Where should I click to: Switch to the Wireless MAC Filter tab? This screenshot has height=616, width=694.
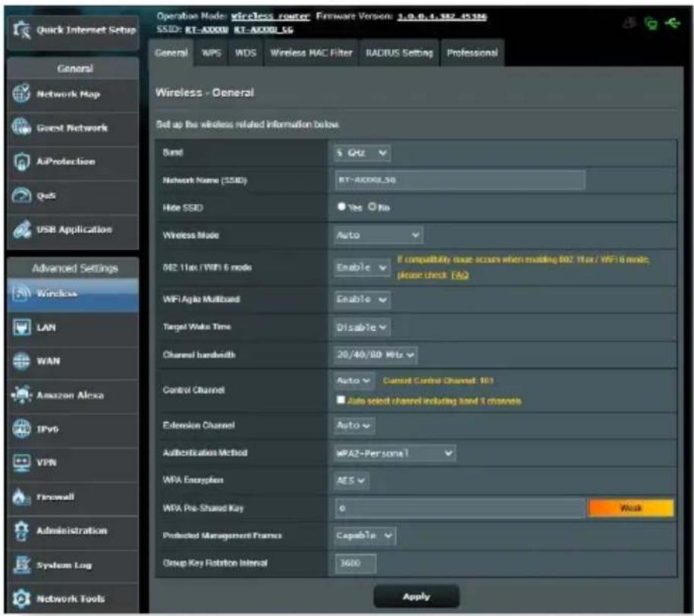pyautogui.click(x=311, y=52)
